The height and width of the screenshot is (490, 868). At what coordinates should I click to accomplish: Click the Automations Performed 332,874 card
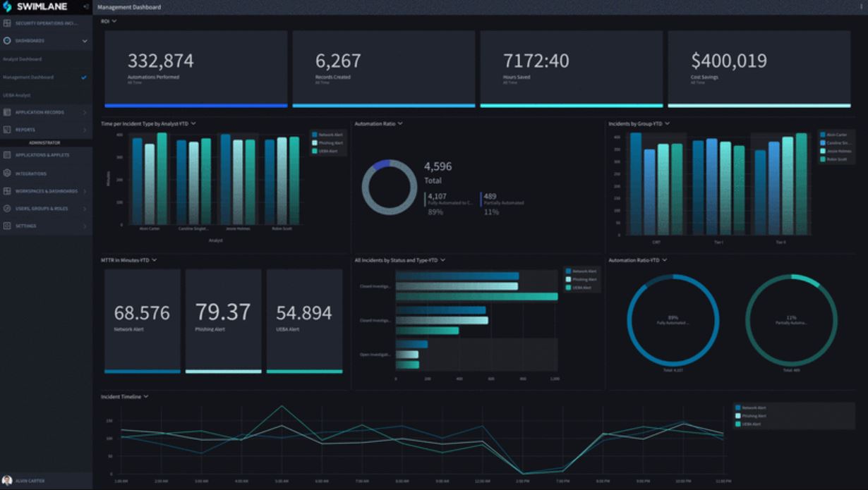tap(196, 68)
